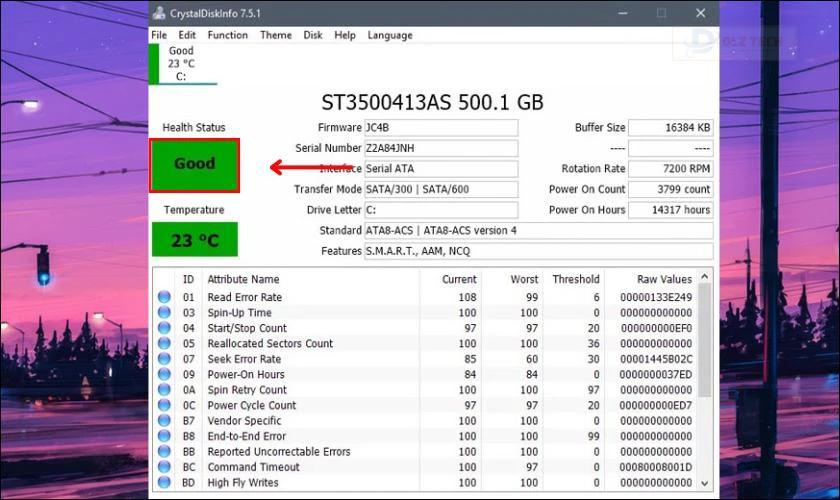840x500 pixels.
Task: Click the Standard field ATA8-ACS version 4
Action: click(538, 230)
